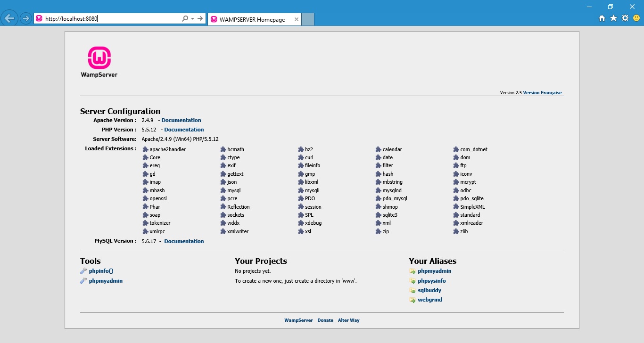Click folder icon beside phpsysinfo
This screenshot has height=343, width=644.
(x=413, y=281)
